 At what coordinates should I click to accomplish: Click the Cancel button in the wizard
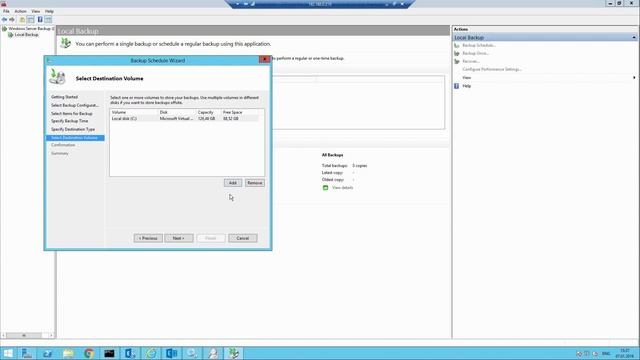point(243,238)
